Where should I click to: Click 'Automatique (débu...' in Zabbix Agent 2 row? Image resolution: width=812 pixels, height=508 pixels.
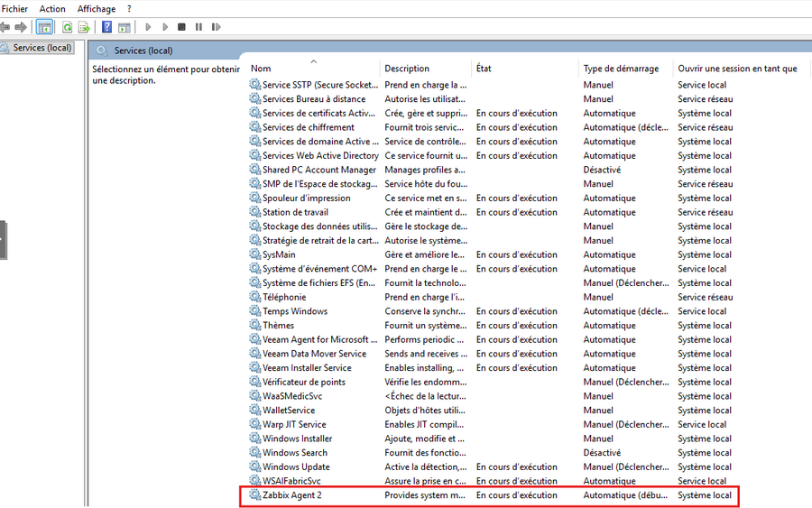(625, 495)
